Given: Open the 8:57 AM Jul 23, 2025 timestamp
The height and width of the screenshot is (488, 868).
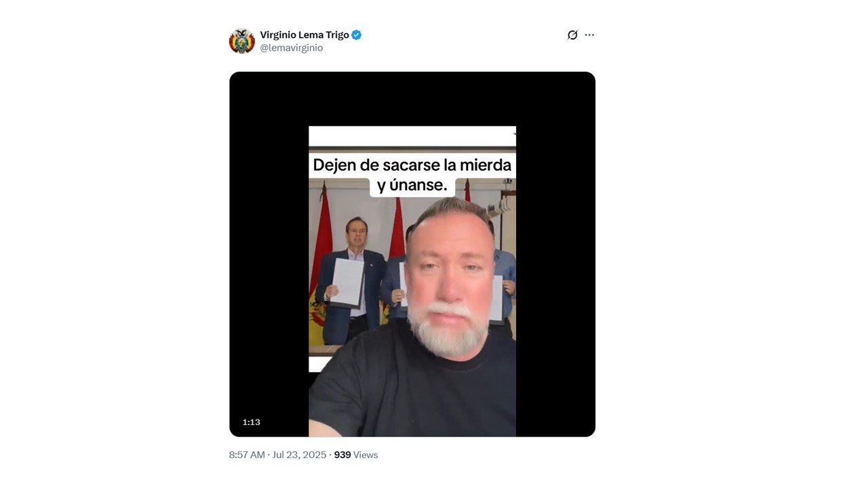Looking at the screenshot, I should tap(278, 455).
